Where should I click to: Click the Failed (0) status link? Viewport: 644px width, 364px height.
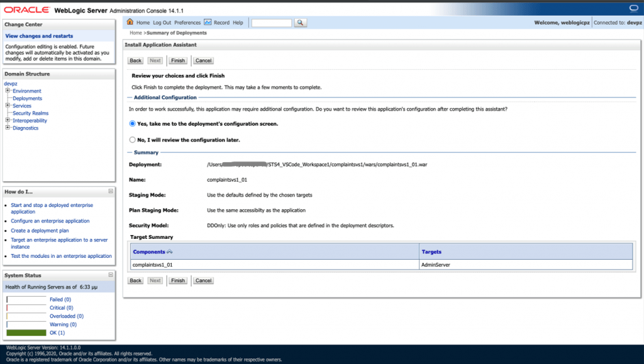[60, 300]
